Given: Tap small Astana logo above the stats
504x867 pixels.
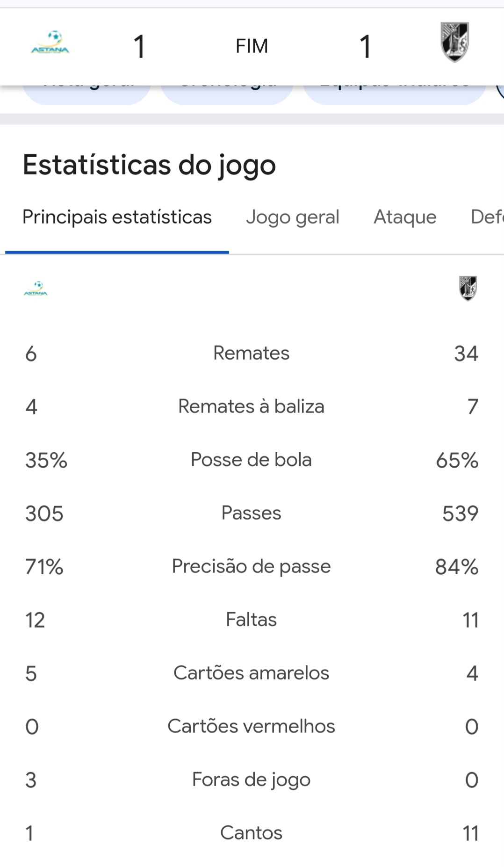Looking at the screenshot, I should 36,288.
